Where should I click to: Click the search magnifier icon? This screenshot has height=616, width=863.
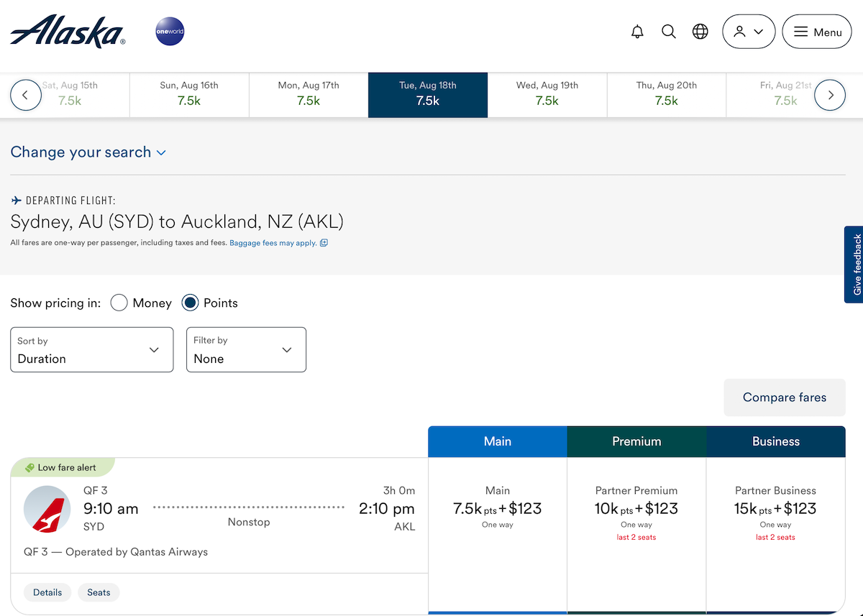pos(668,31)
